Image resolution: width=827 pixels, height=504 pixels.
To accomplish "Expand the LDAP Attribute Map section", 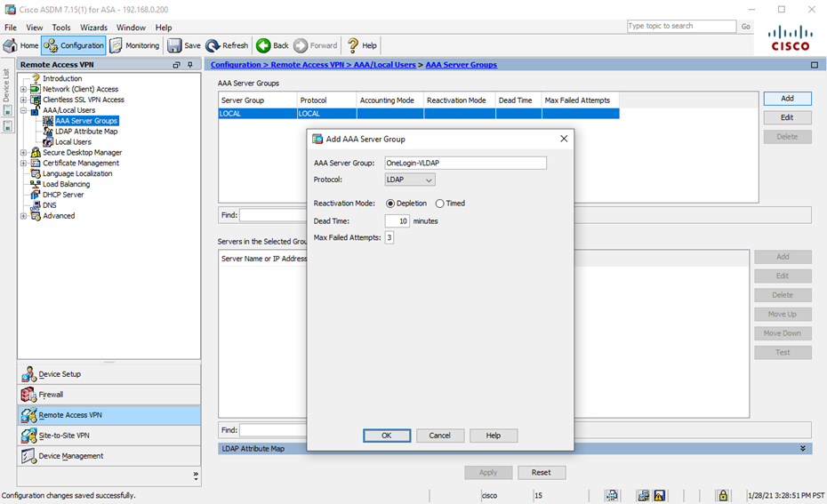I will 803,449.
